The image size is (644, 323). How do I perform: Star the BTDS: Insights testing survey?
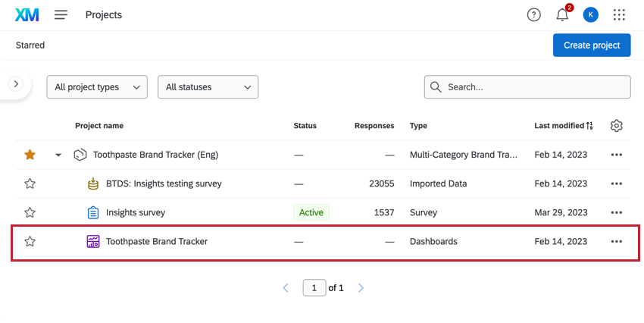[x=30, y=183]
